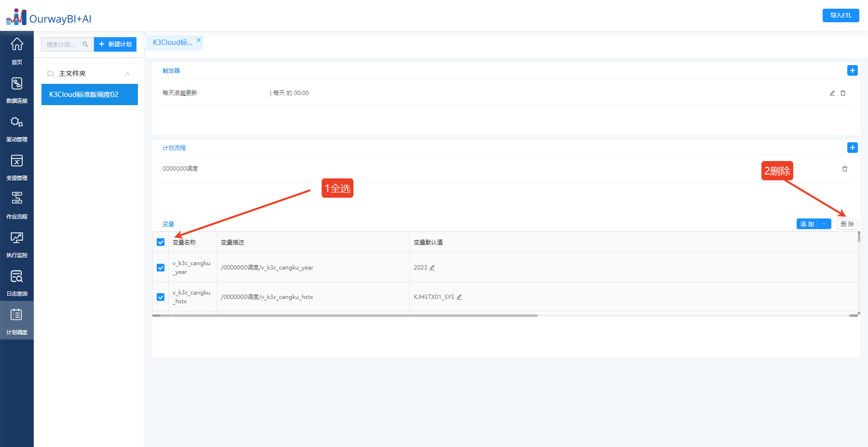Add a new trigger with the 触发器 plus icon
This screenshot has width=868, height=447.
[x=852, y=70]
